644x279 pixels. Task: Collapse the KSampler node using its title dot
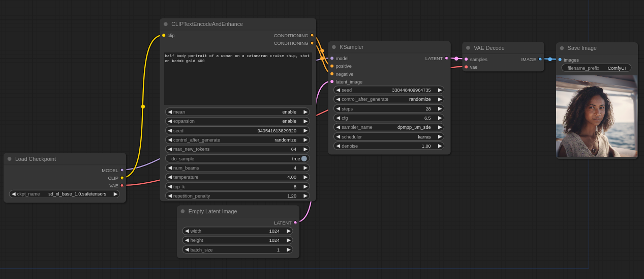334,47
